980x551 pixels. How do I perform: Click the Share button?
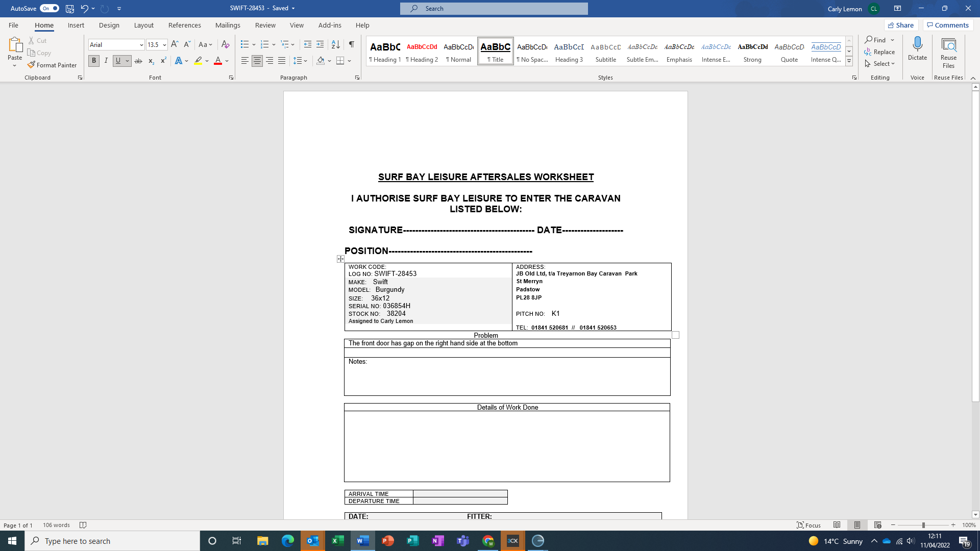pos(901,25)
